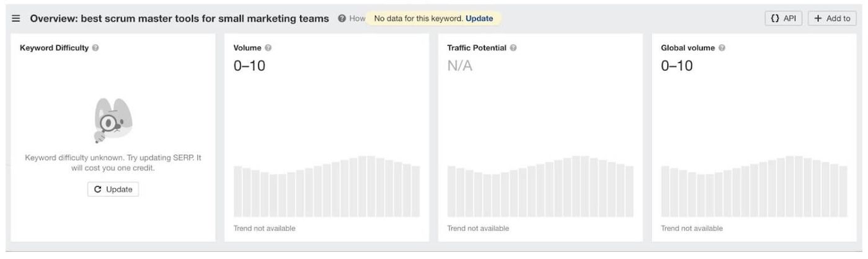Screen dimensions: 868x259
Task: Click the 'No data for this keyword' banner
Action: (x=434, y=19)
